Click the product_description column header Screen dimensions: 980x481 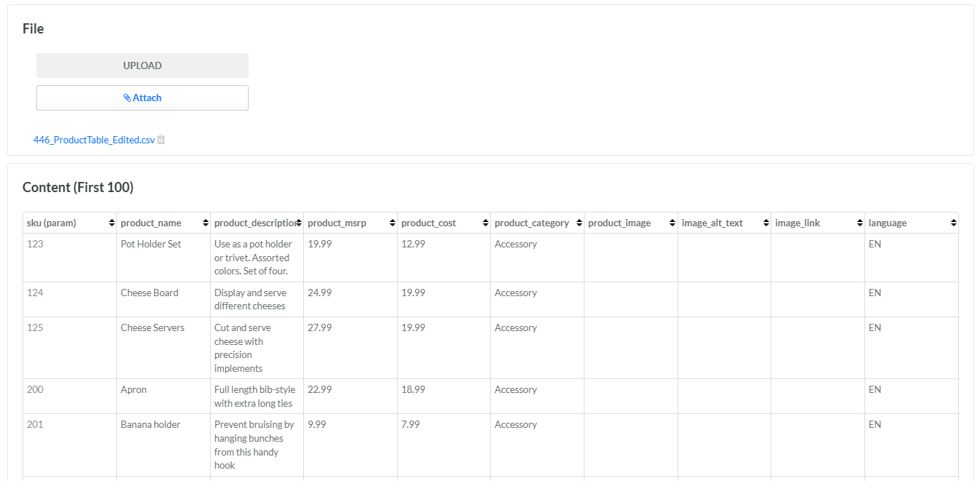click(254, 223)
